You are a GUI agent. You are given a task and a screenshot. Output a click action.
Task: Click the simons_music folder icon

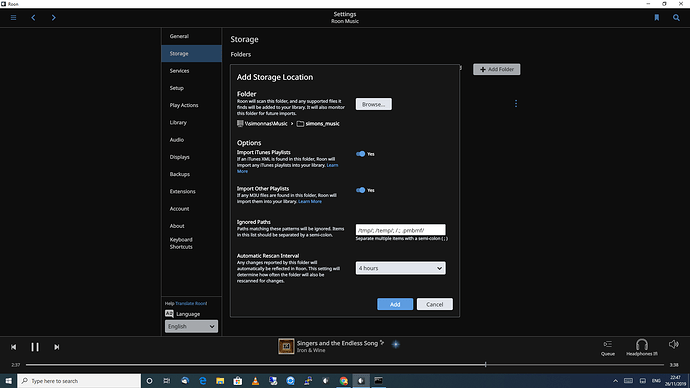pos(300,124)
